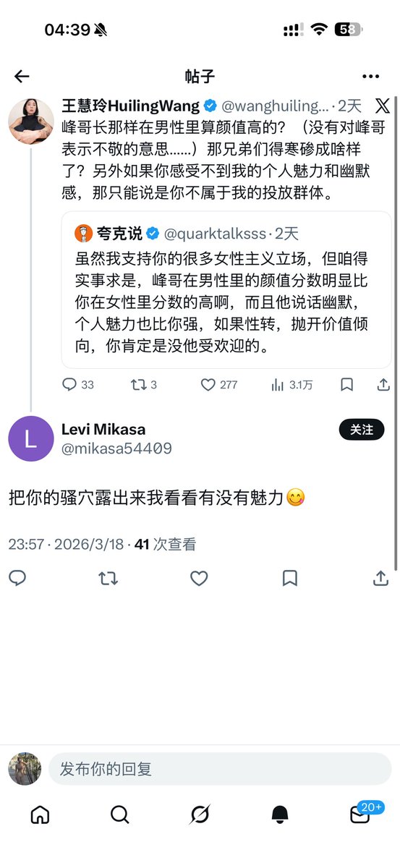Share Levi Mikasa's reply

click(x=380, y=578)
